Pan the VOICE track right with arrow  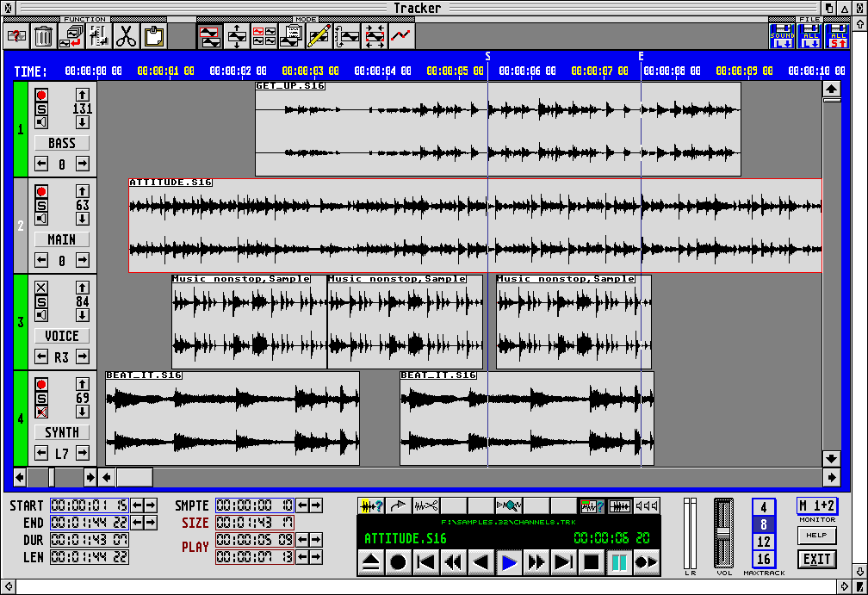click(x=83, y=356)
